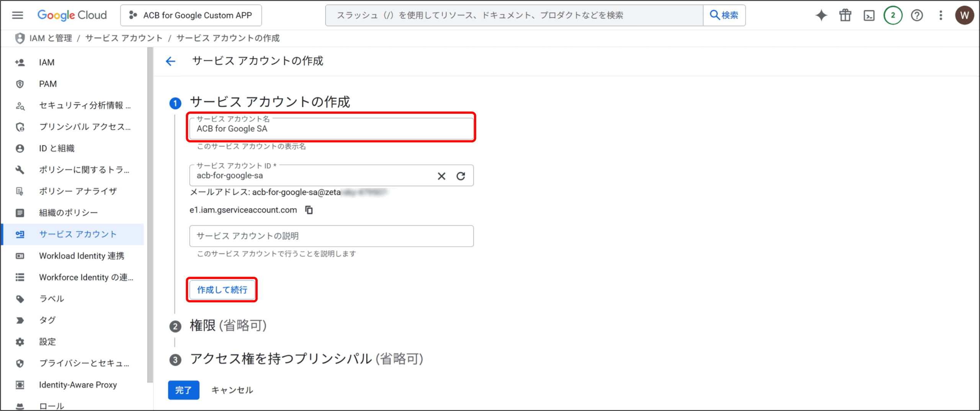Screen dimensions: 980x411
Task: Activate Cloud Shell terminal icon
Action: [x=869, y=15]
